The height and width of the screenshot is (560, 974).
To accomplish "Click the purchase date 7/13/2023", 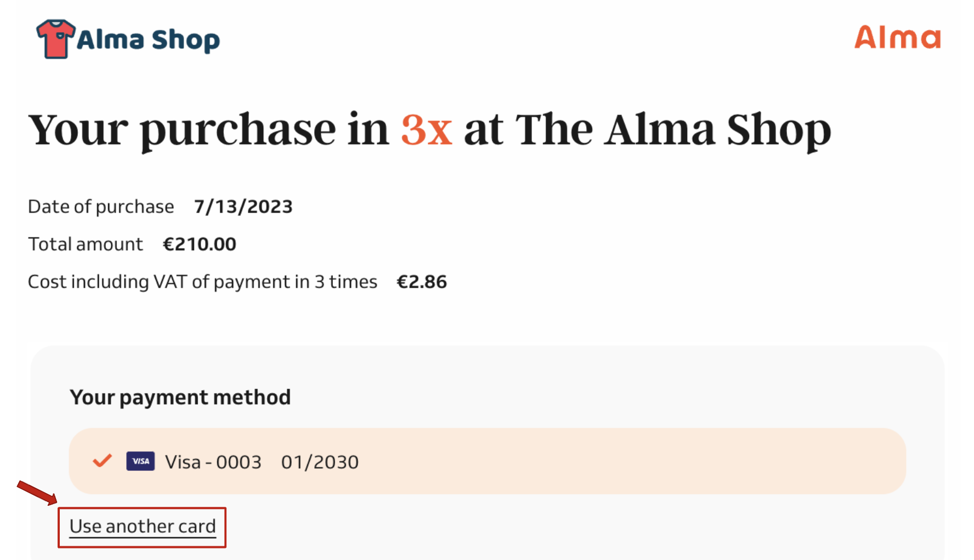I will point(243,207).
